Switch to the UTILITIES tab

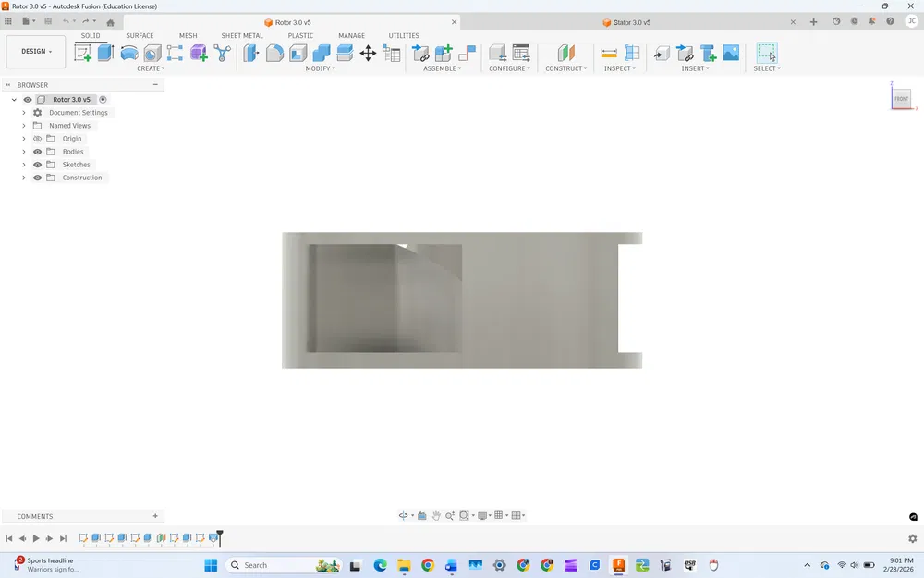[404, 35]
